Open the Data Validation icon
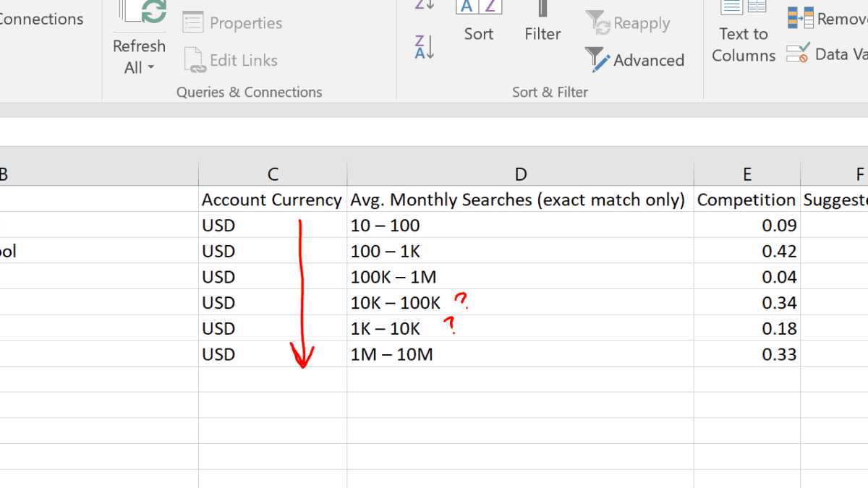 tap(799, 53)
